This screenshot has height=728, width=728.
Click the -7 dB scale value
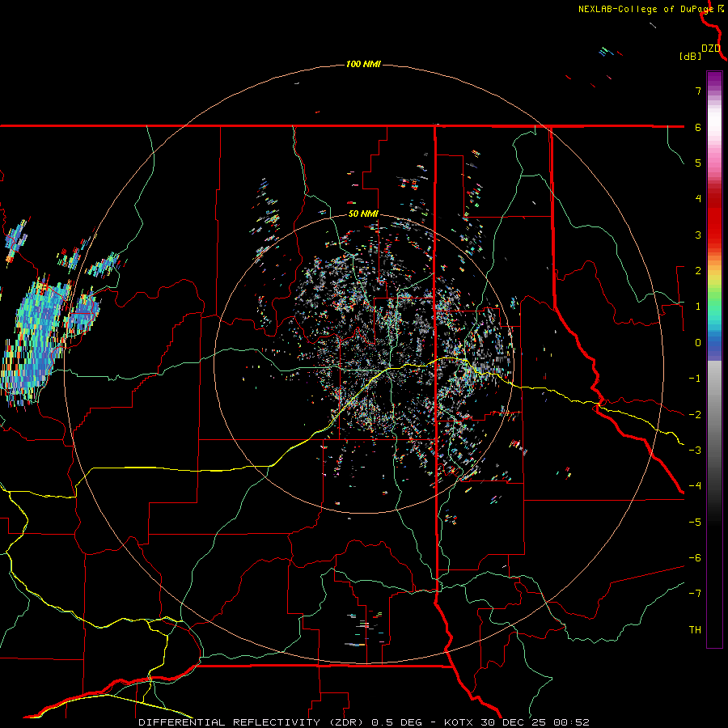pyautogui.click(x=695, y=594)
